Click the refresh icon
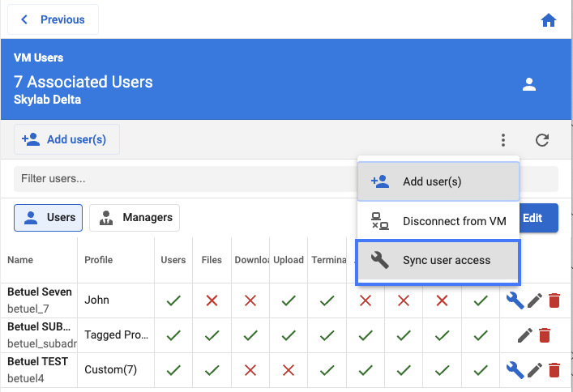 (542, 140)
